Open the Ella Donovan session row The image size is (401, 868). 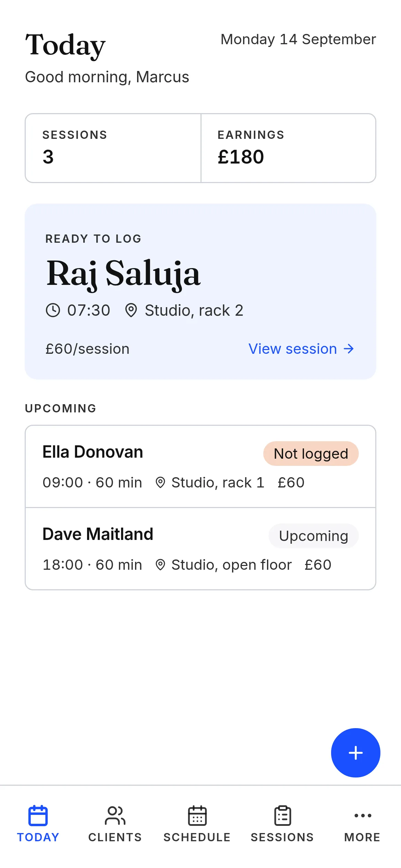200,467
